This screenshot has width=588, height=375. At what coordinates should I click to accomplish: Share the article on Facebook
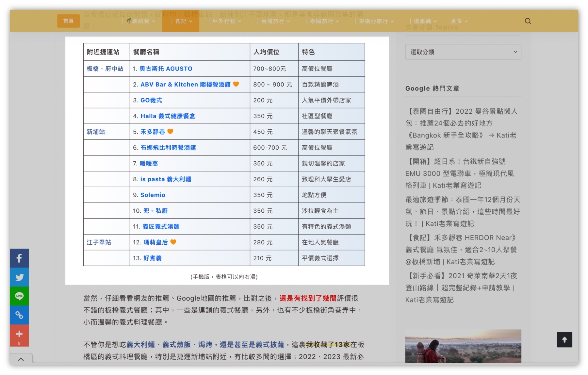tap(19, 258)
